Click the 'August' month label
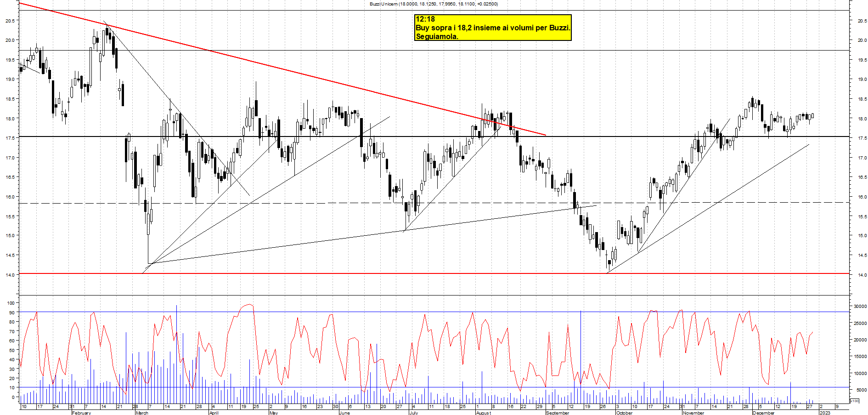The image size is (868, 415). 483,413
